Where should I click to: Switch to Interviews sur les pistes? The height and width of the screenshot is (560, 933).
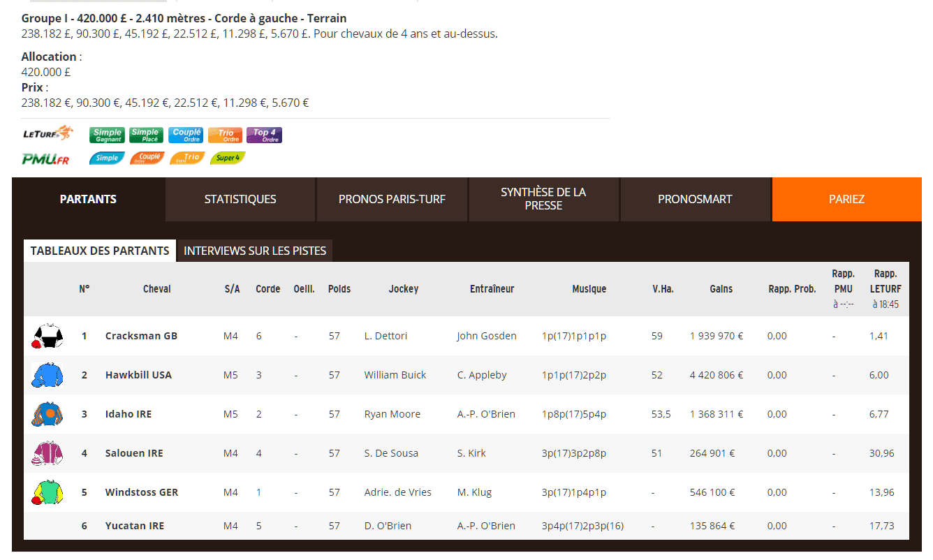255,251
